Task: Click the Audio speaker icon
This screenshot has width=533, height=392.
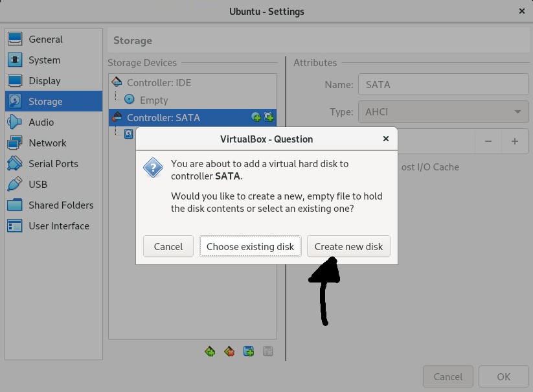Action: tap(14, 122)
